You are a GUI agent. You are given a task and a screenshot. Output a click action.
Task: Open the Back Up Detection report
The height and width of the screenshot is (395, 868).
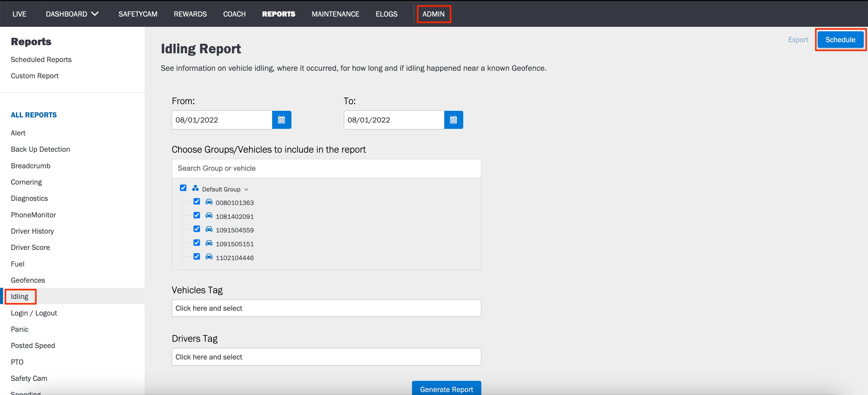click(40, 149)
